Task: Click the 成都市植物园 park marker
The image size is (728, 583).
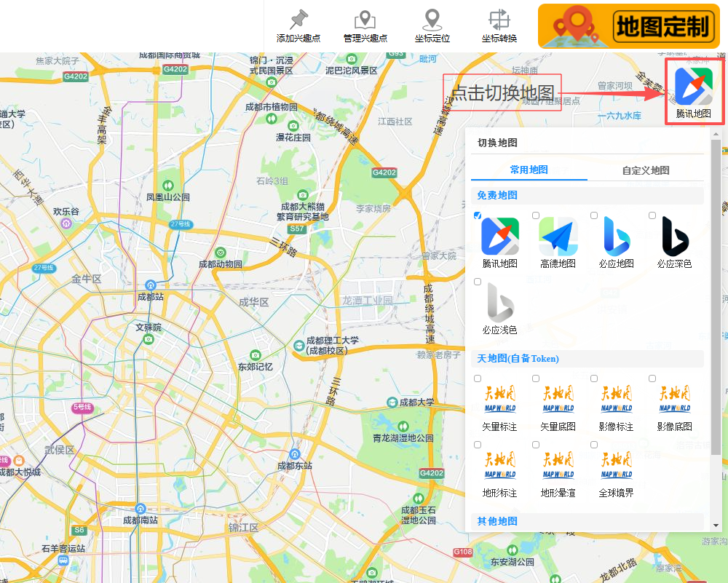Action: pyautogui.click(x=271, y=119)
